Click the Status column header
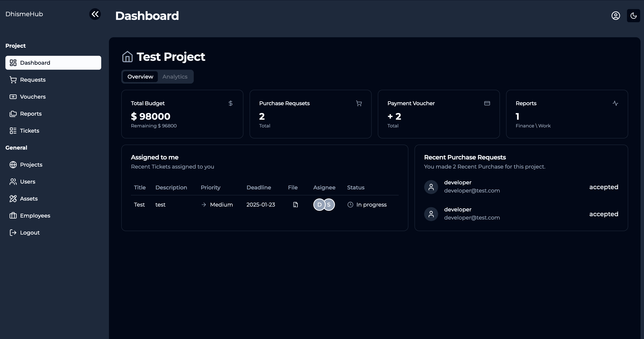644x339 pixels. (356, 187)
